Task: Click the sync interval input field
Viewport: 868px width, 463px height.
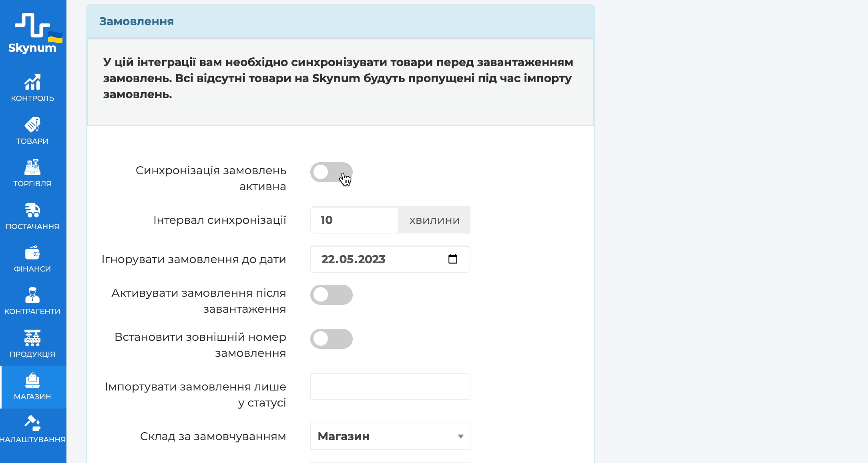Action: point(354,220)
